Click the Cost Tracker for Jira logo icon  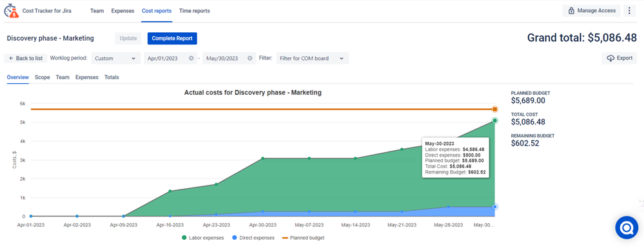[x=11, y=11]
